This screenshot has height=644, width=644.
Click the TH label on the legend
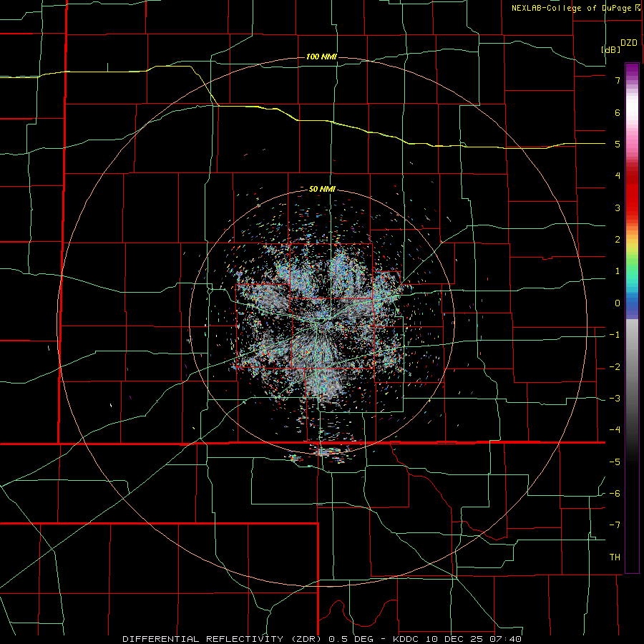(615, 557)
